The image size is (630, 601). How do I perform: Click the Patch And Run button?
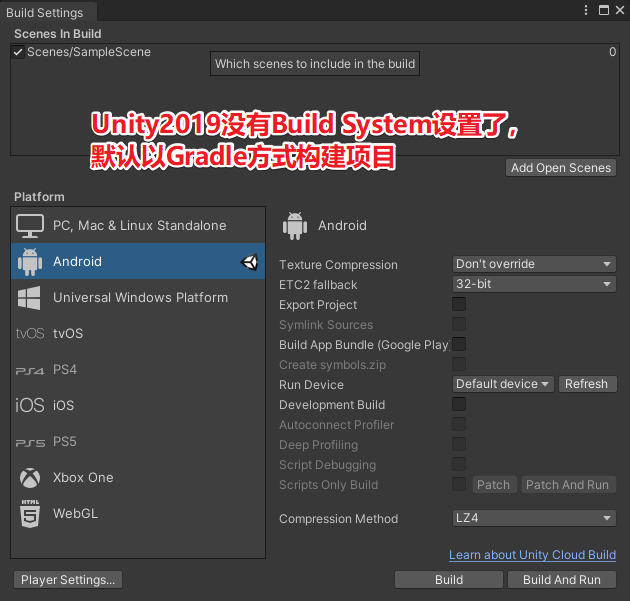(567, 484)
